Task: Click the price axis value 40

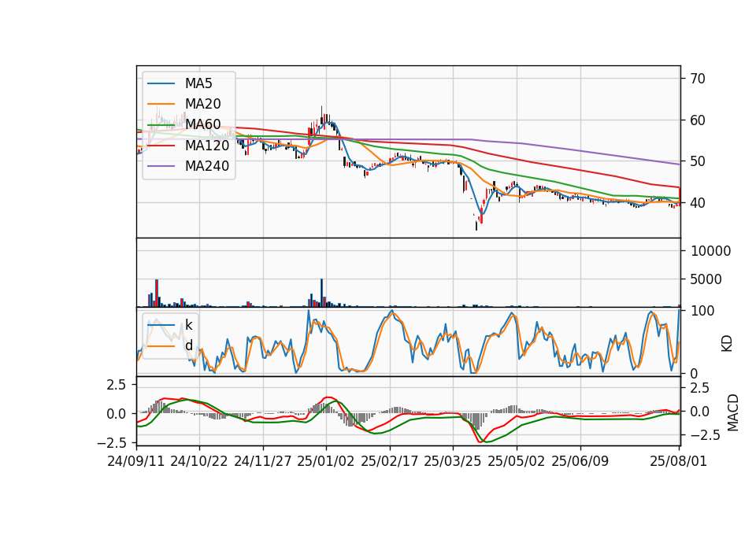Action: point(698,203)
